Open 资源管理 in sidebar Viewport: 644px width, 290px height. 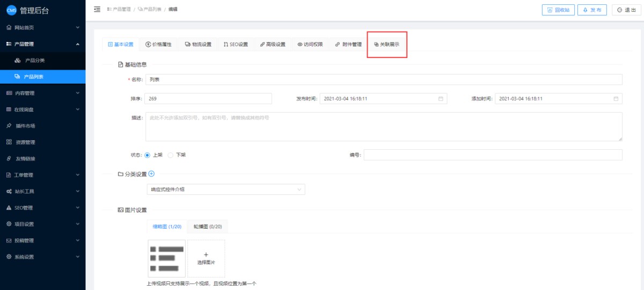click(x=25, y=142)
